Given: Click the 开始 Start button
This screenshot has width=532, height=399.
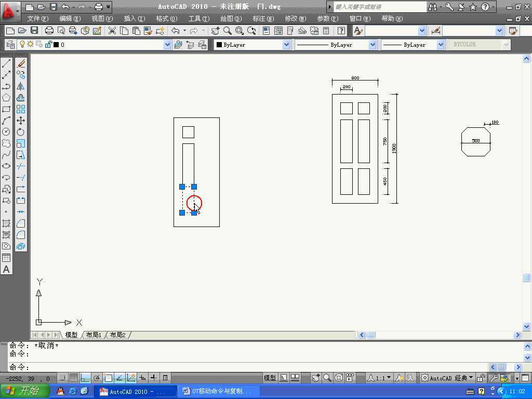Looking at the screenshot, I should click(x=24, y=391).
